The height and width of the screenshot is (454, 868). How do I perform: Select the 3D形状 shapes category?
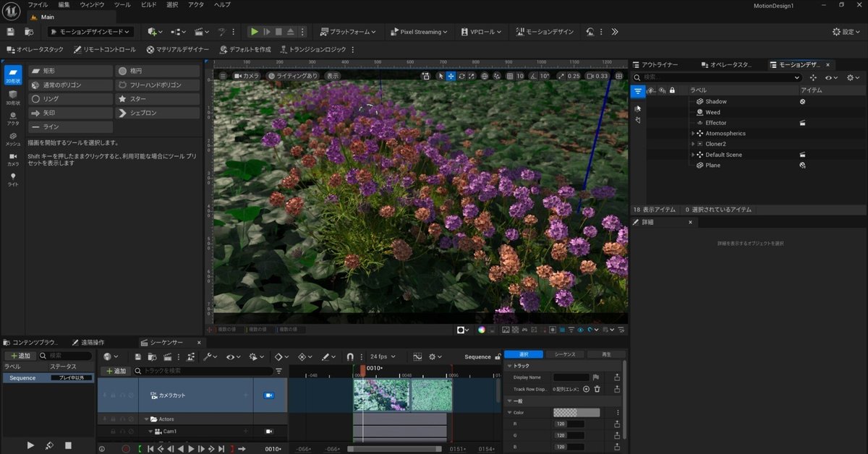[13, 97]
